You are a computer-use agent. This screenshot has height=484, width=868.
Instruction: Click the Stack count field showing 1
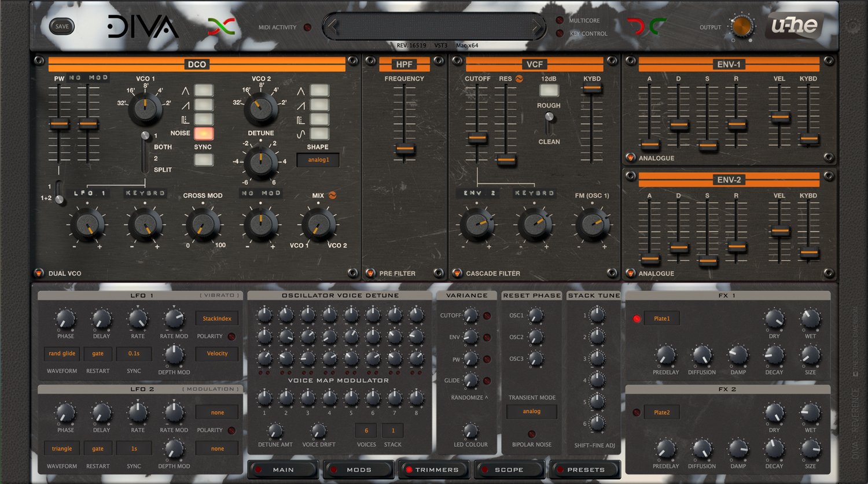point(393,431)
